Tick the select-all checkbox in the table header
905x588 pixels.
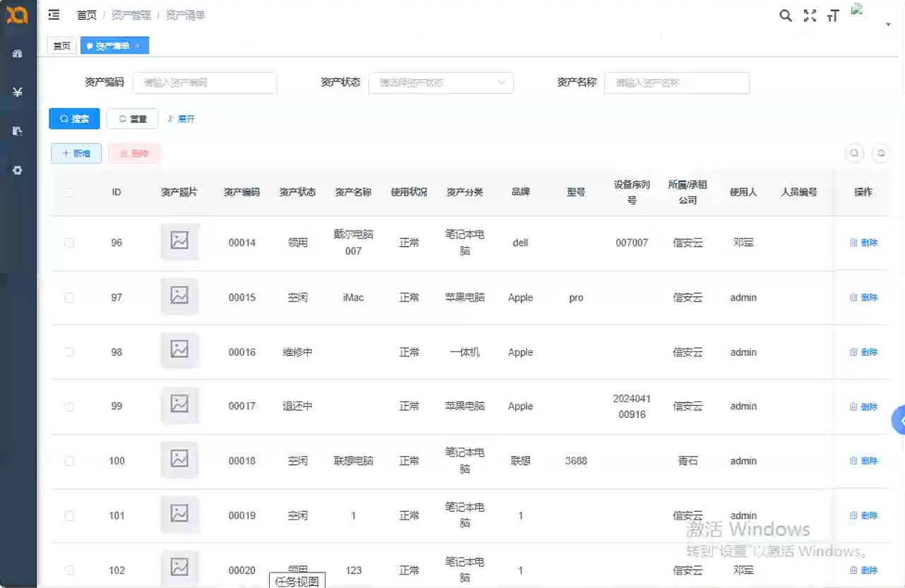pyautogui.click(x=69, y=192)
